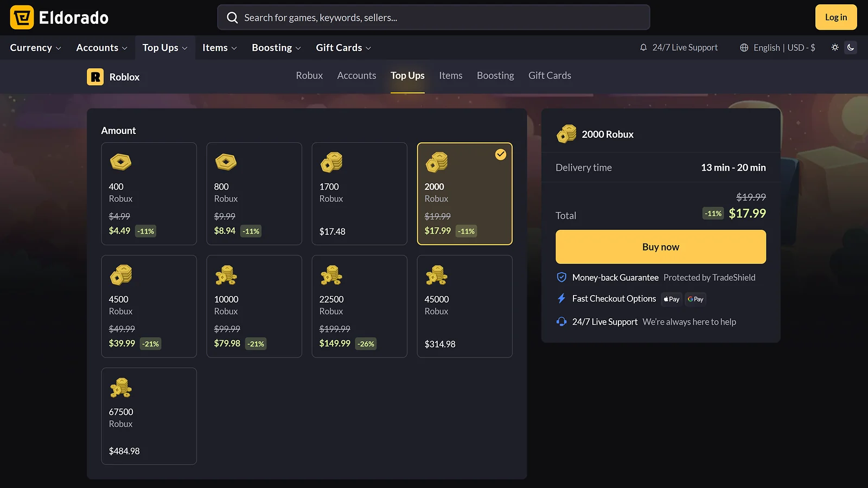Screen dimensions: 868x488
Task: Click the 22500 Robux coin pile icon
Action: [x=331, y=275]
